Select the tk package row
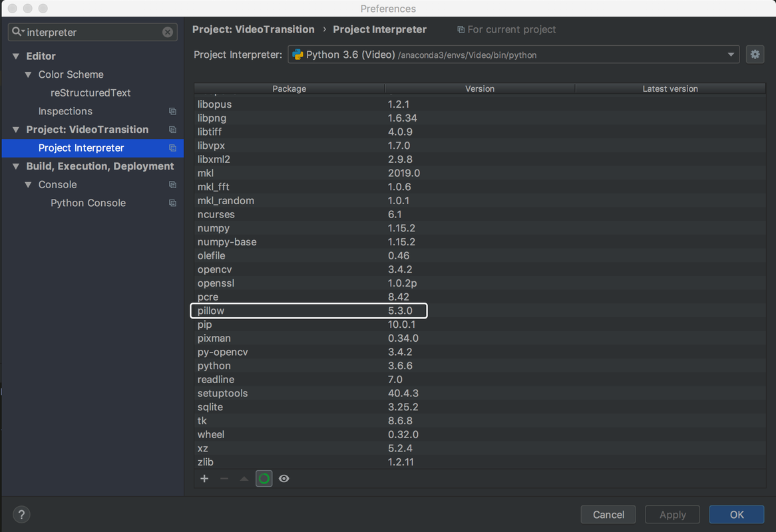The width and height of the screenshot is (776, 532). (x=480, y=421)
